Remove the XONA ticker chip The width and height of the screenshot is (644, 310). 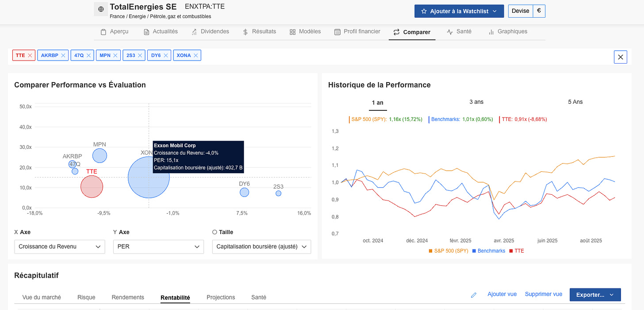[x=196, y=55]
